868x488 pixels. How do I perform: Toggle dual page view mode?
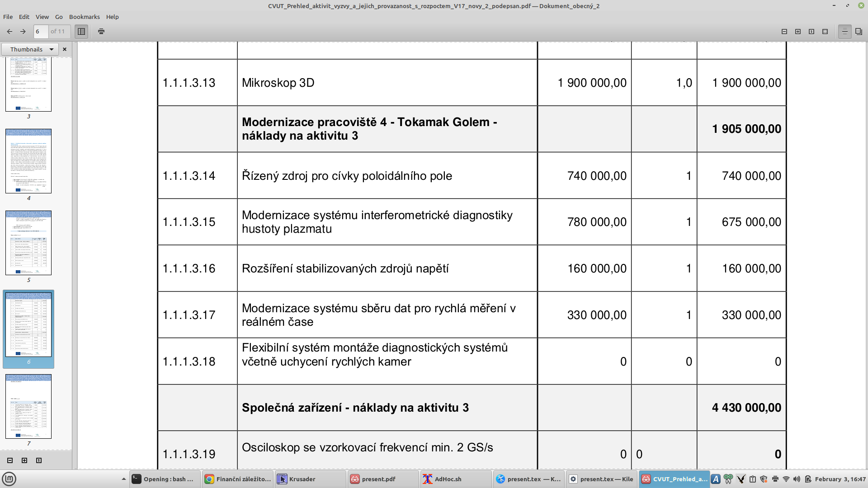(859, 32)
